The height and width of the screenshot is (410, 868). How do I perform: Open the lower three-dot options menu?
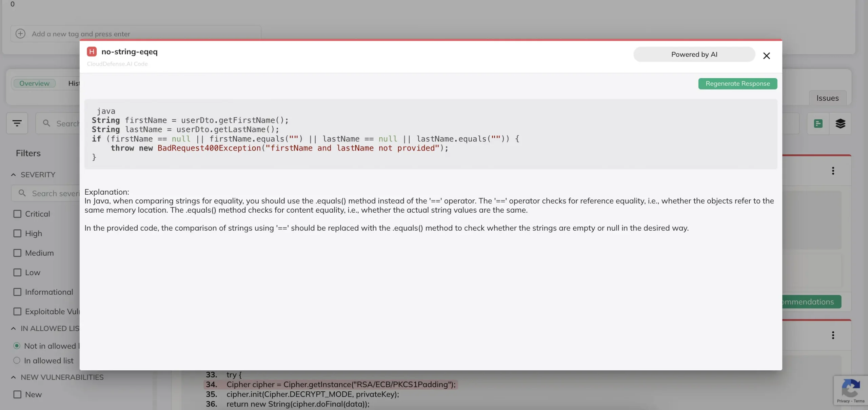pos(833,335)
